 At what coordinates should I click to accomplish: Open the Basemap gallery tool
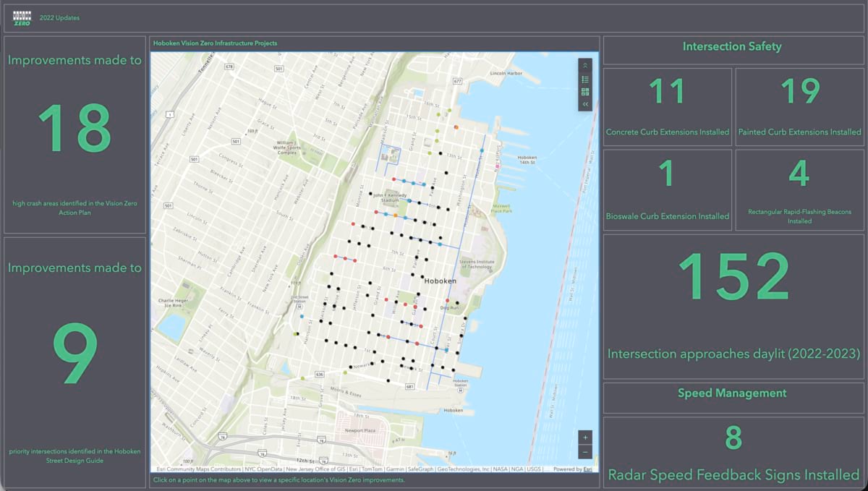[585, 92]
